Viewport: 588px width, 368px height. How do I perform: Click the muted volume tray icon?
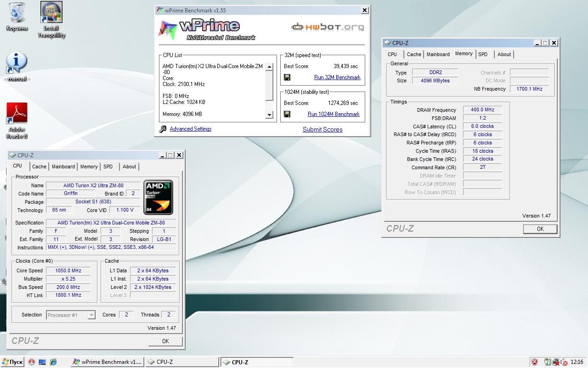564,362
